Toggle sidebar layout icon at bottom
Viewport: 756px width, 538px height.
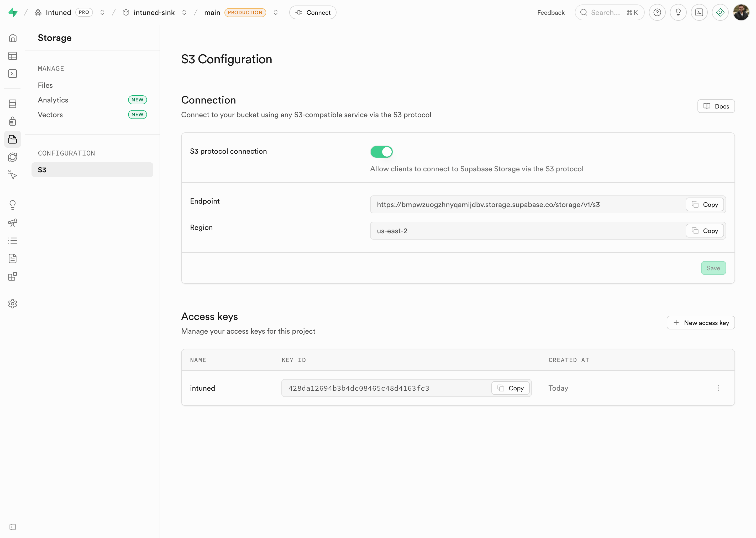[13, 527]
